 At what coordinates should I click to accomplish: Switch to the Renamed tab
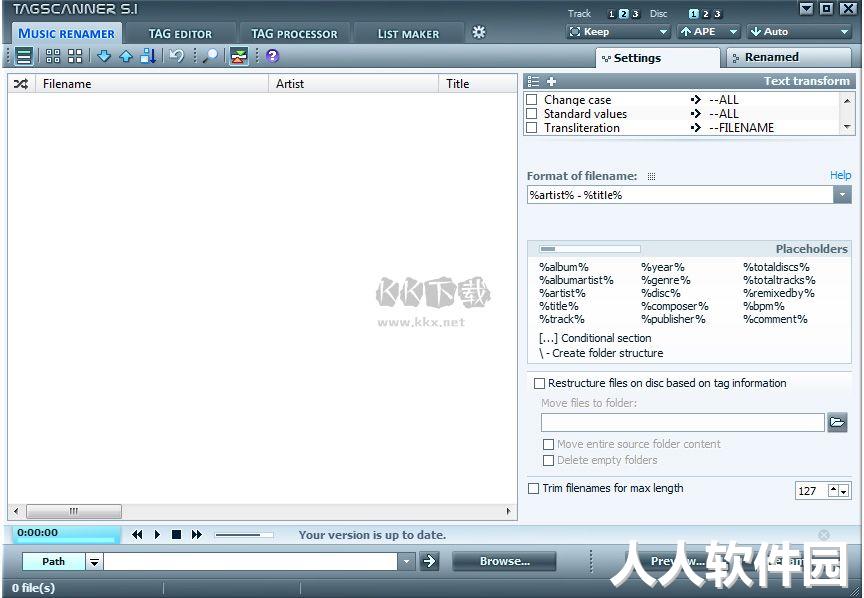[789, 57]
